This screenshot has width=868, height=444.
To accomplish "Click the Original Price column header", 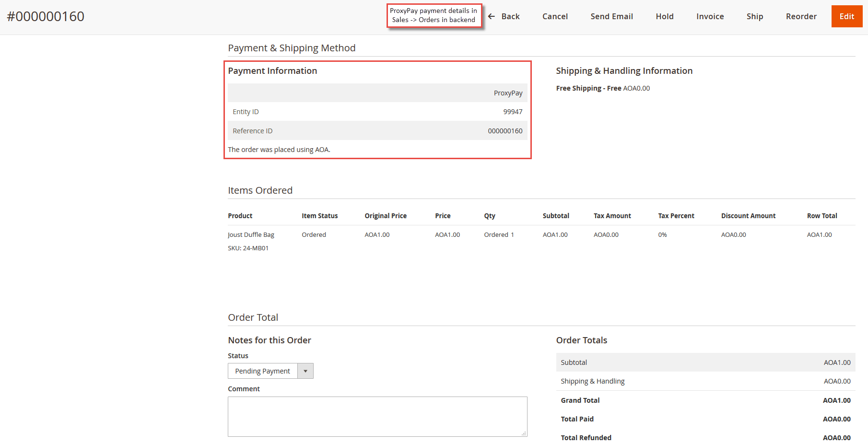I will pyautogui.click(x=386, y=216).
